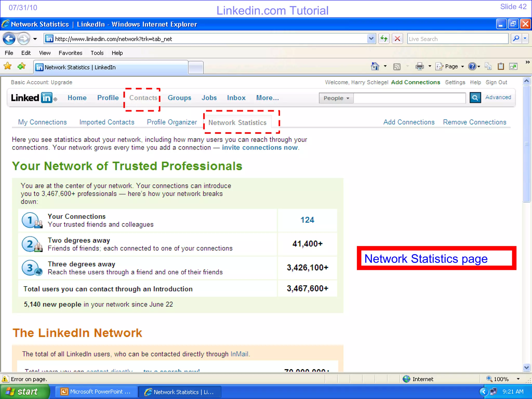Open the Page toolbar menu

coord(450,66)
